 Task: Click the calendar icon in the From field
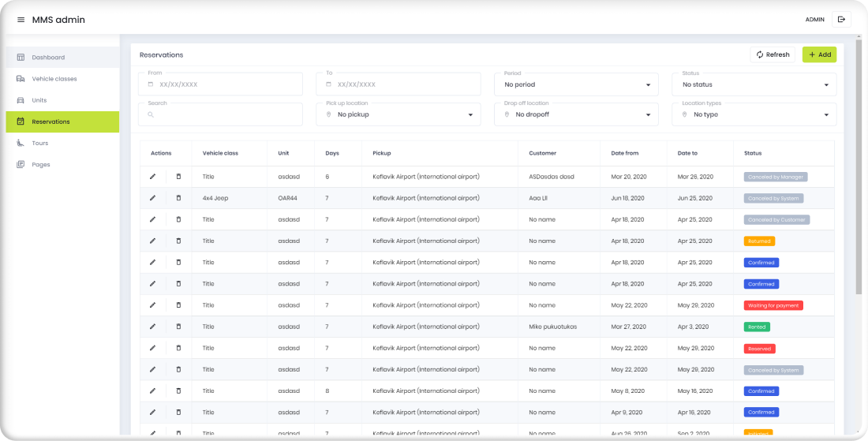[x=151, y=84]
